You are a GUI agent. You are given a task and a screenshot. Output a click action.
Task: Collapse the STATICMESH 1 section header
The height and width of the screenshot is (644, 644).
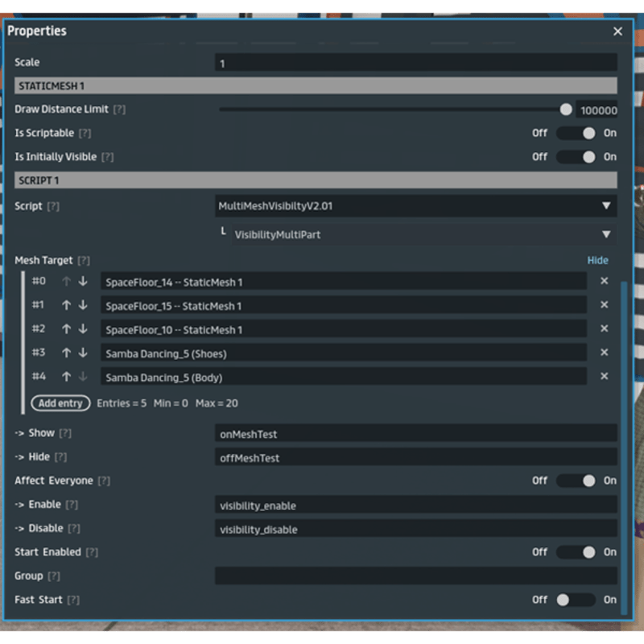316,85
